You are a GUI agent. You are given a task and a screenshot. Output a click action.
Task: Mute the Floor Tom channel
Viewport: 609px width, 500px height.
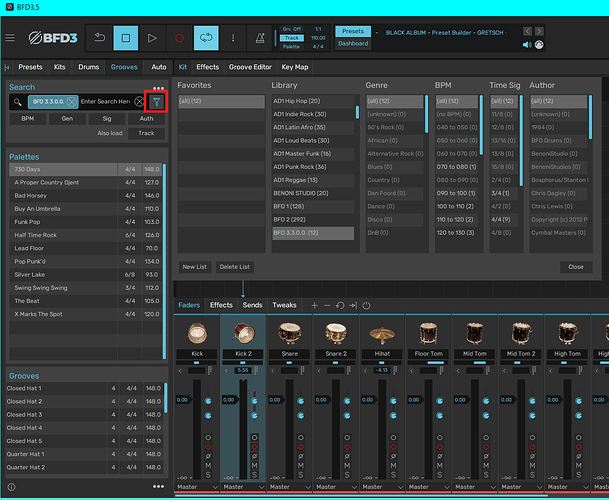click(440, 465)
